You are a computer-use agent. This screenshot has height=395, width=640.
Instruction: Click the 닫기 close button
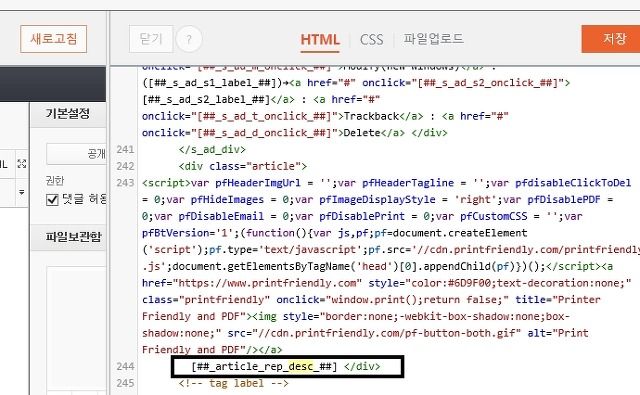[151, 39]
